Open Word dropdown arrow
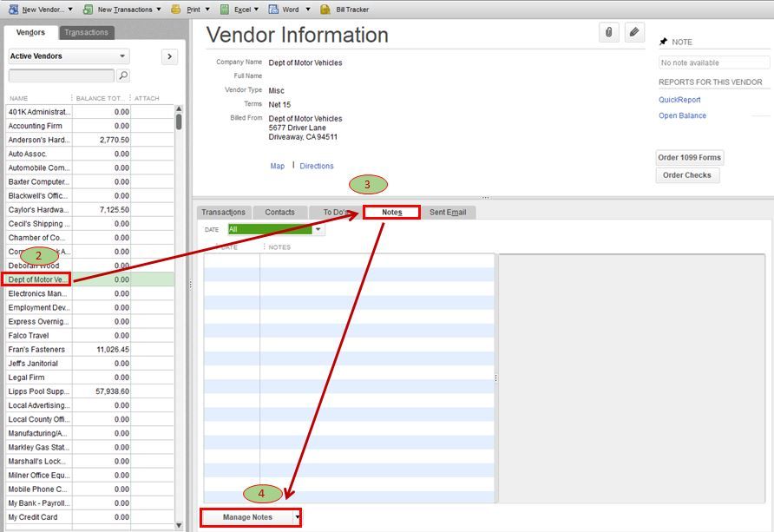Screen dimensions: 774x532 click(x=308, y=10)
